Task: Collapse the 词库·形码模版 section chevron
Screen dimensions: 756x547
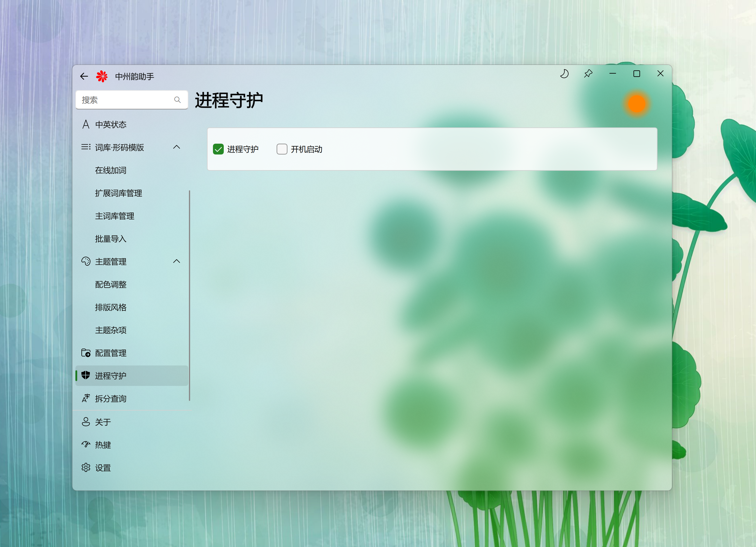Action: click(x=177, y=147)
